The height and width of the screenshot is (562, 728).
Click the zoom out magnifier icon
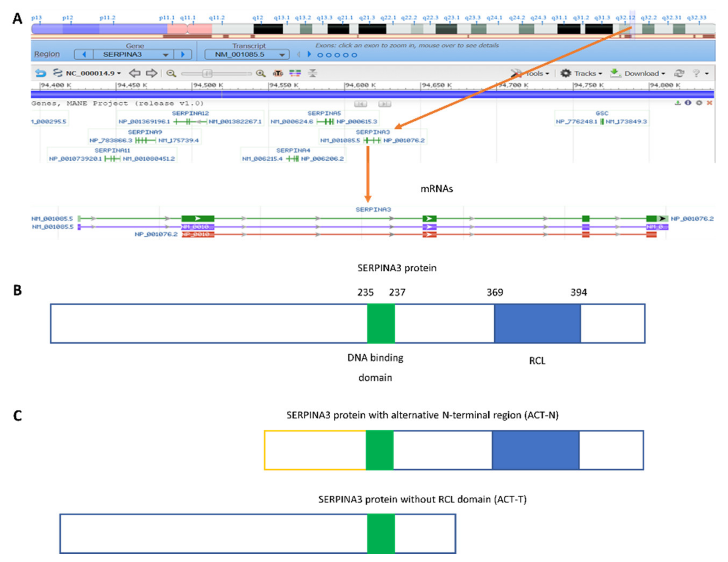[x=171, y=73]
